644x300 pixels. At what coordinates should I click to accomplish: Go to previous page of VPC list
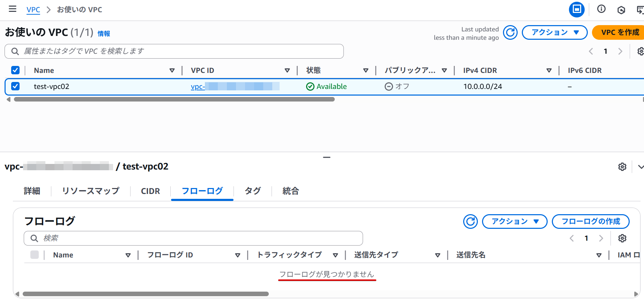pos(591,51)
